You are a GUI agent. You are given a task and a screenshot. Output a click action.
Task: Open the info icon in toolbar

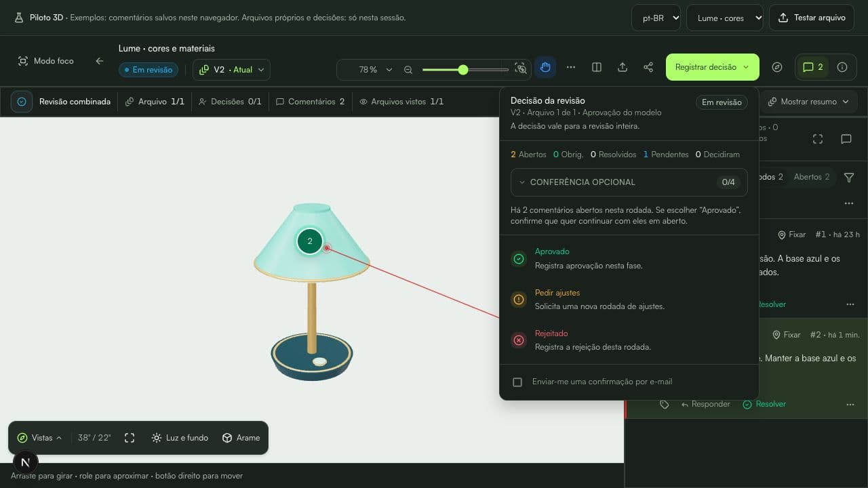pos(842,67)
